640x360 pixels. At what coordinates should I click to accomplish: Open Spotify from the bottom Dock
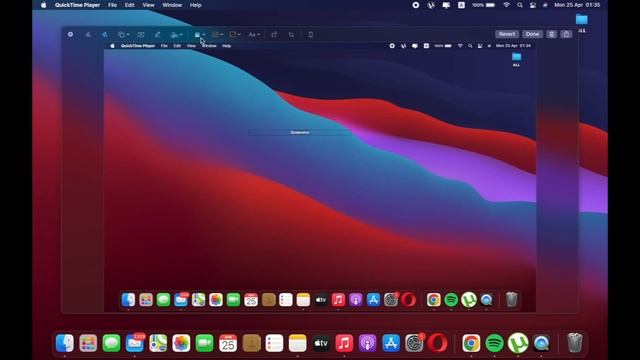tap(494, 343)
